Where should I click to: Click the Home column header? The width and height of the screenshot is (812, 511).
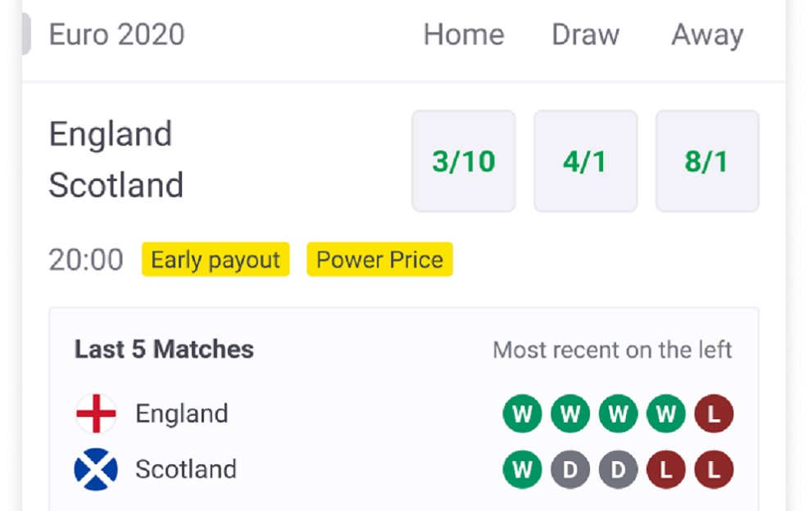[464, 34]
